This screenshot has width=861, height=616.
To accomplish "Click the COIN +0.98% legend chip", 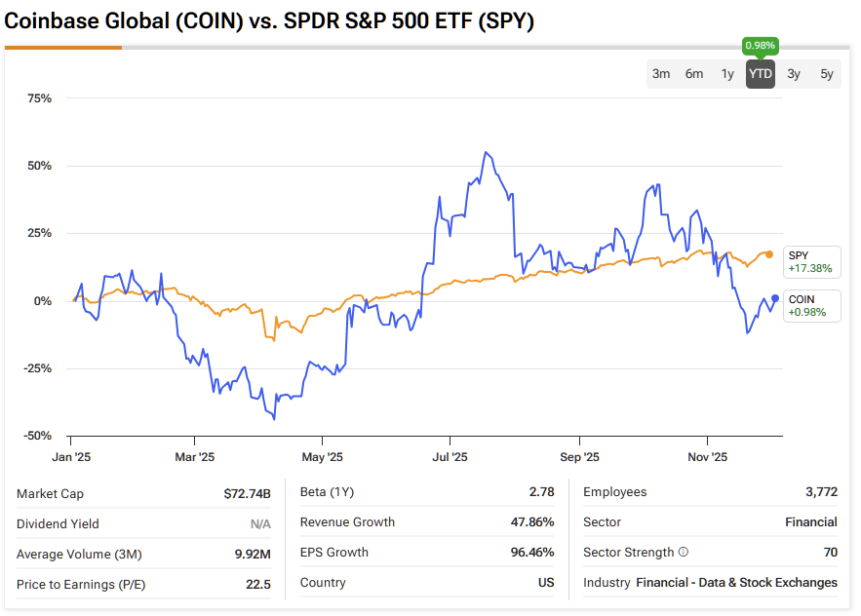I will click(x=811, y=305).
